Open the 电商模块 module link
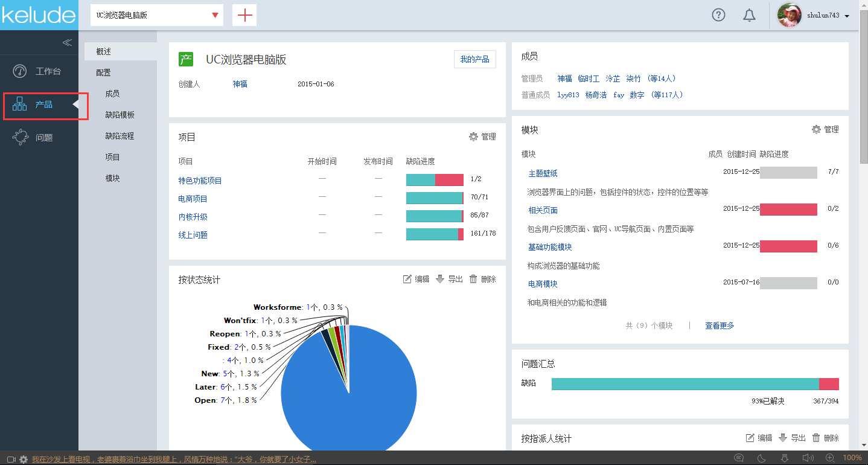 [x=543, y=284]
